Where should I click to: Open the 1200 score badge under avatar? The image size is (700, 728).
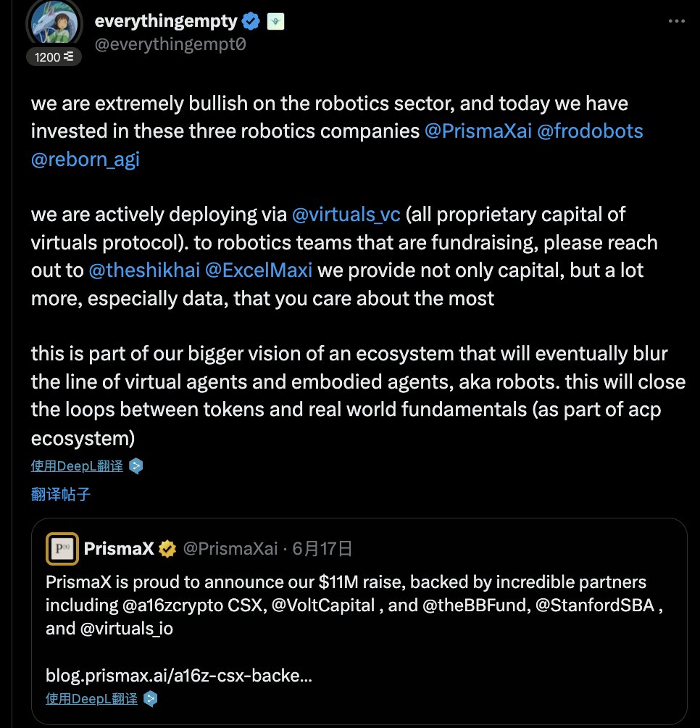pos(54,57)
